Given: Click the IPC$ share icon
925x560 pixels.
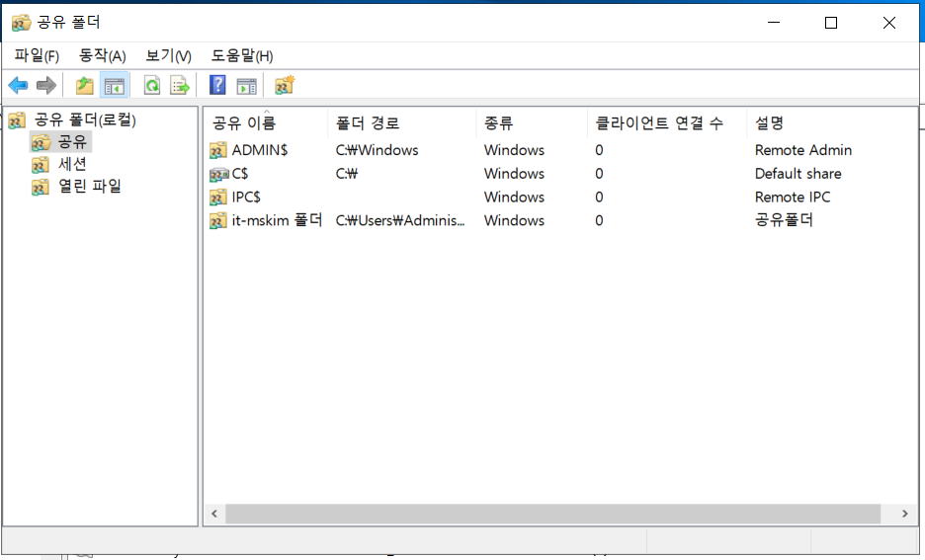Looking at the screenshot, I should [218, 197].
